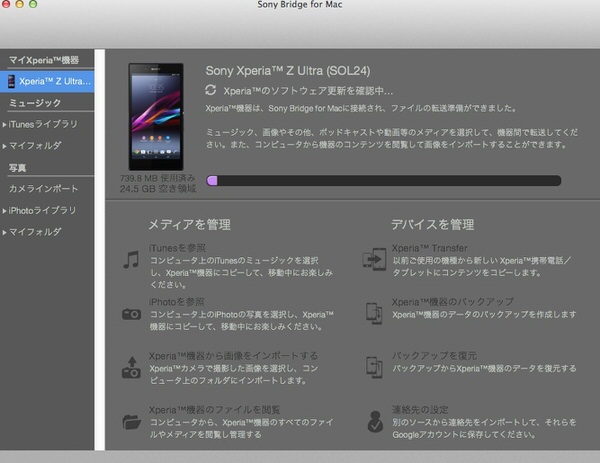
Task: Click the music note icon for iTunes browsing
Action: 131,260
